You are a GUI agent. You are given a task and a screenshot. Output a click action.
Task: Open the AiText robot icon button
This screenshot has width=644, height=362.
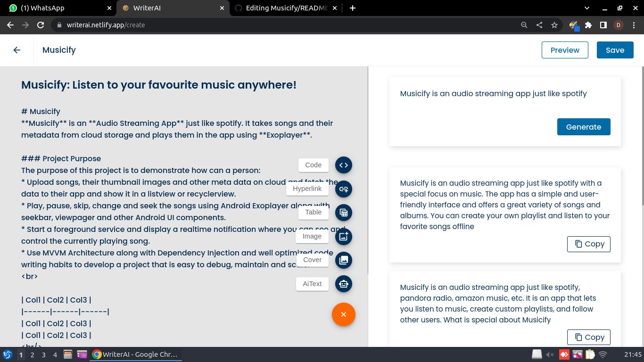pyautogui.click(x=344, y=284)
